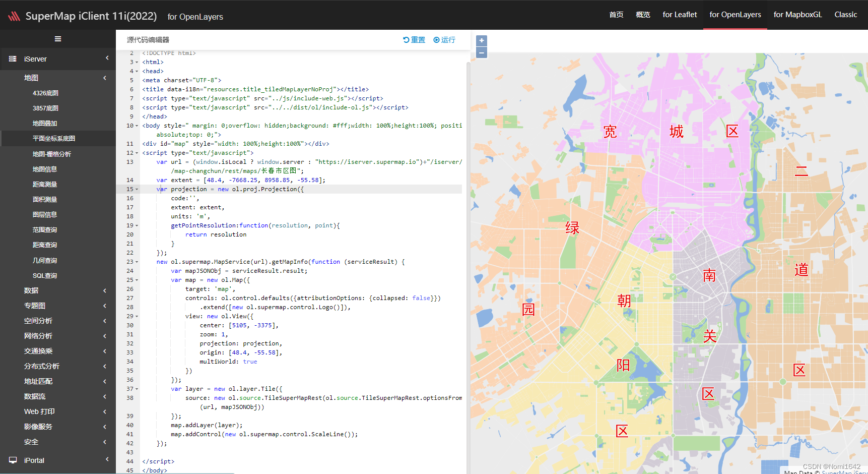This screenshot has width=868, height=474.
Task: Switch to for OpenLayers tab
Action: pyautogui.click(x=735, y=15)
